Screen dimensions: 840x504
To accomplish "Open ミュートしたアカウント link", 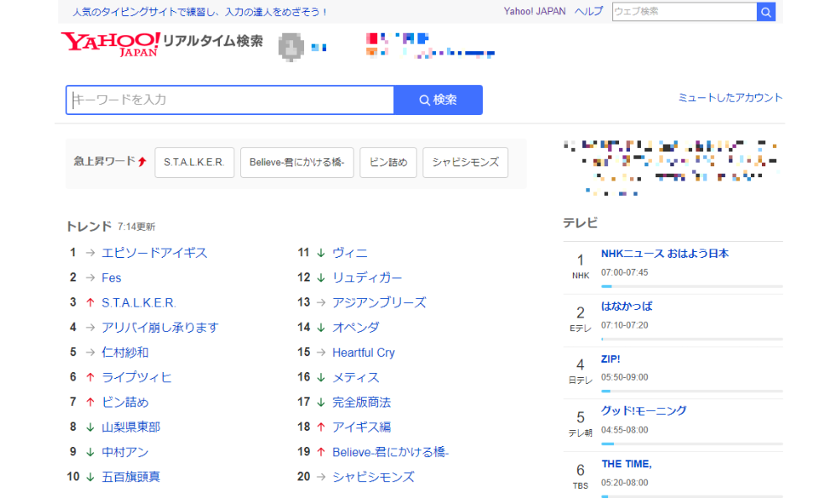I will tap(730, 98).
